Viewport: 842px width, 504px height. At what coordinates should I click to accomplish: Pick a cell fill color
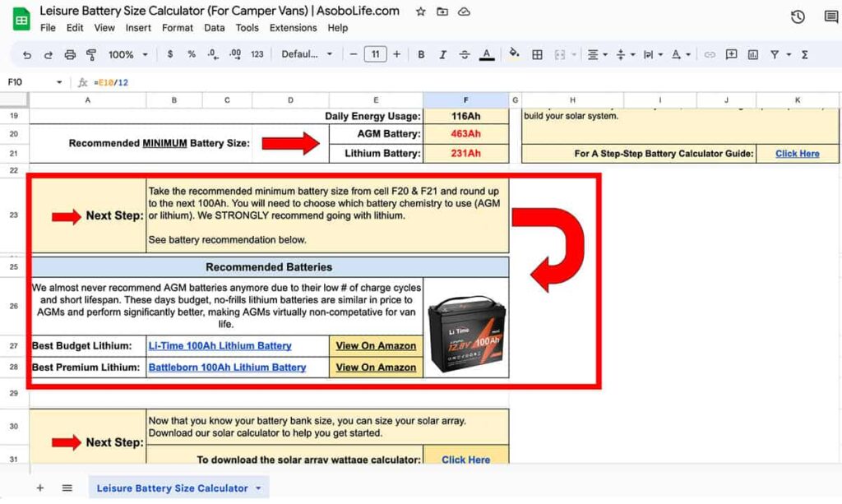514,54
